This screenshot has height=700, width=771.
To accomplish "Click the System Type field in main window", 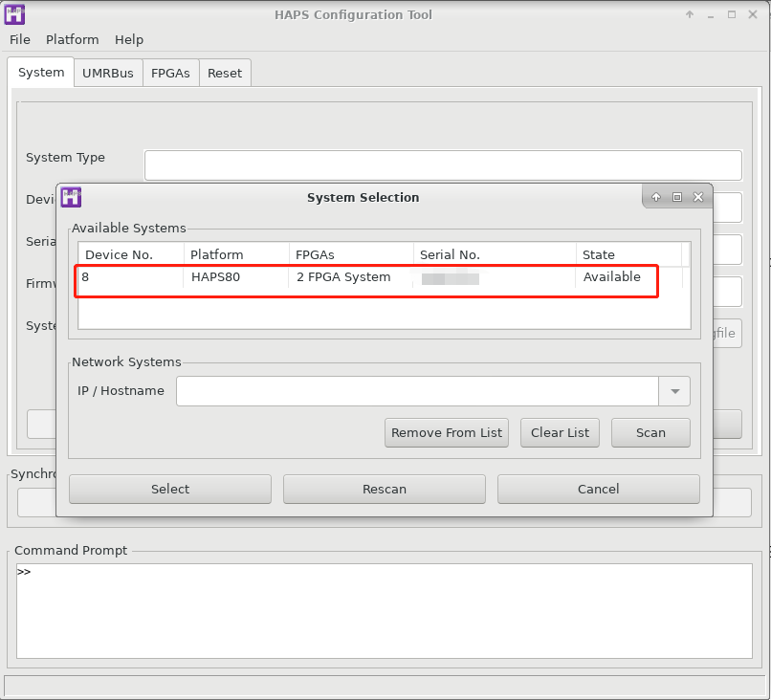I will [x=443, y=165].
